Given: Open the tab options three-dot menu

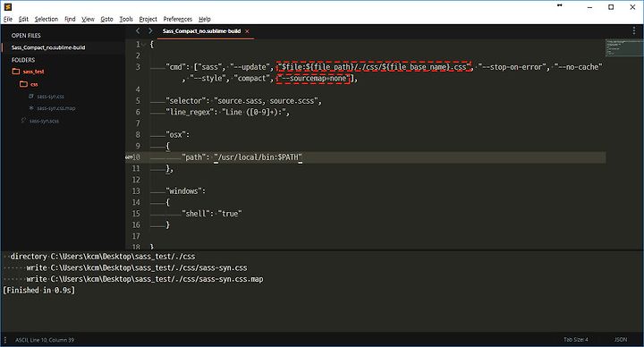Looking at the screenshot, I should tap(634, 30).
